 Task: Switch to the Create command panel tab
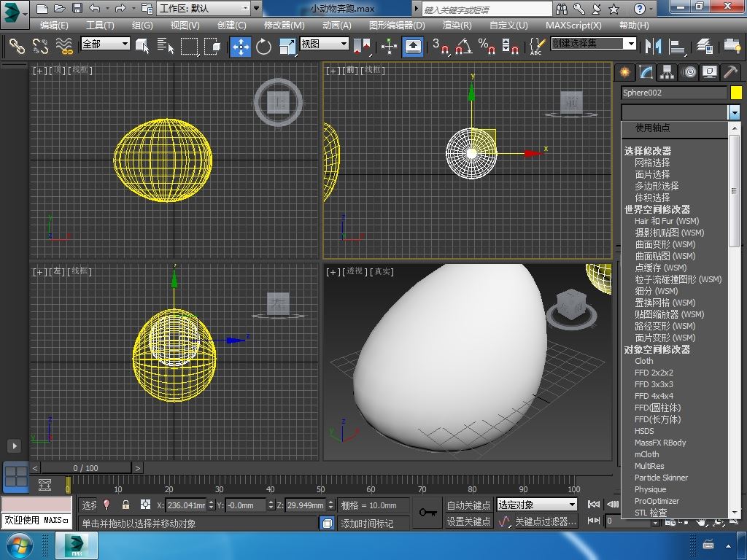(624, 72)
